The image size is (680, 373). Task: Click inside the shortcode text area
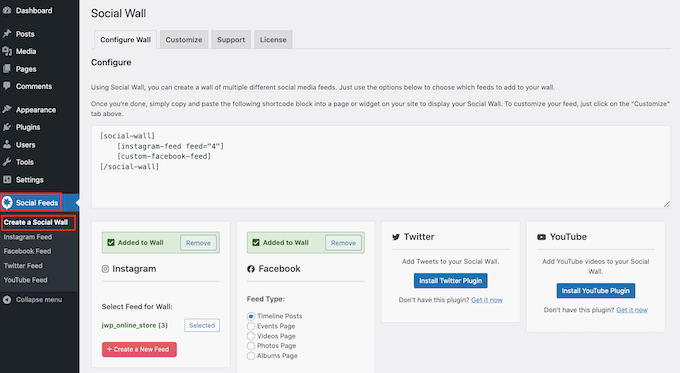(381, 167)
